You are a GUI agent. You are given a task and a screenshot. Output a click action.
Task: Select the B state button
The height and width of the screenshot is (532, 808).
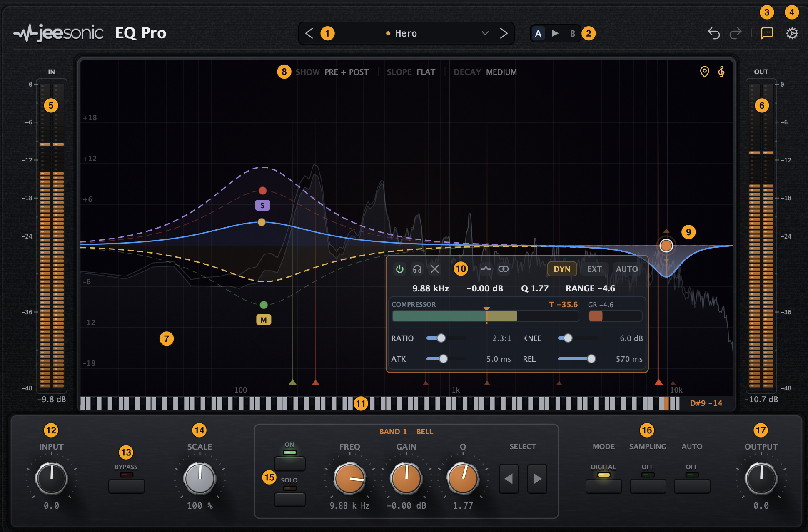[x=573, y=33]
